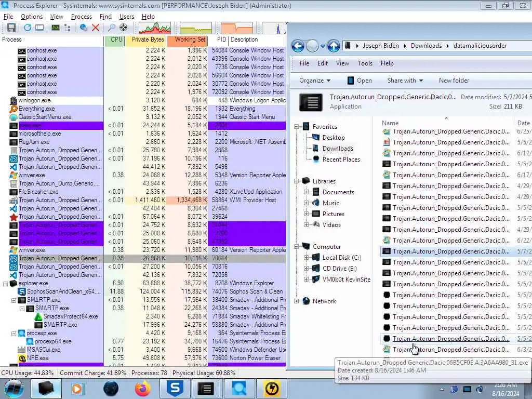Open the Organize dropdown in Explorer
The height and width of the screenshot is (399, 532).
click(x=314, y=81)
